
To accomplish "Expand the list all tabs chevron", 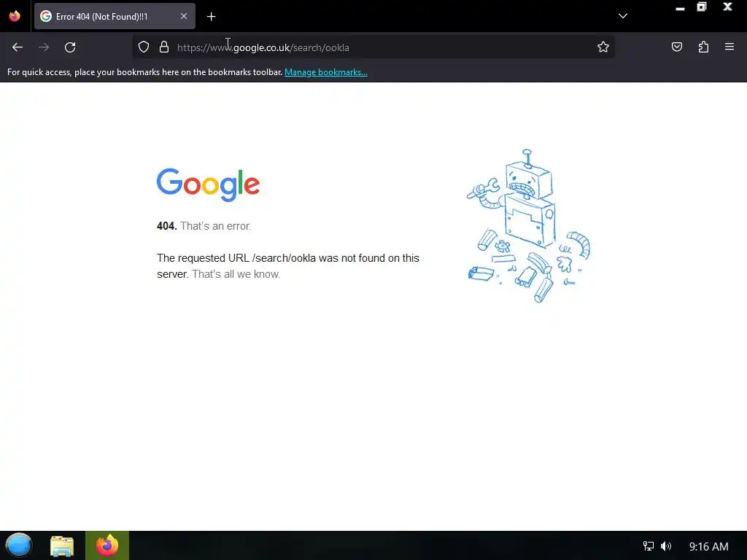I will click(623, 16).
